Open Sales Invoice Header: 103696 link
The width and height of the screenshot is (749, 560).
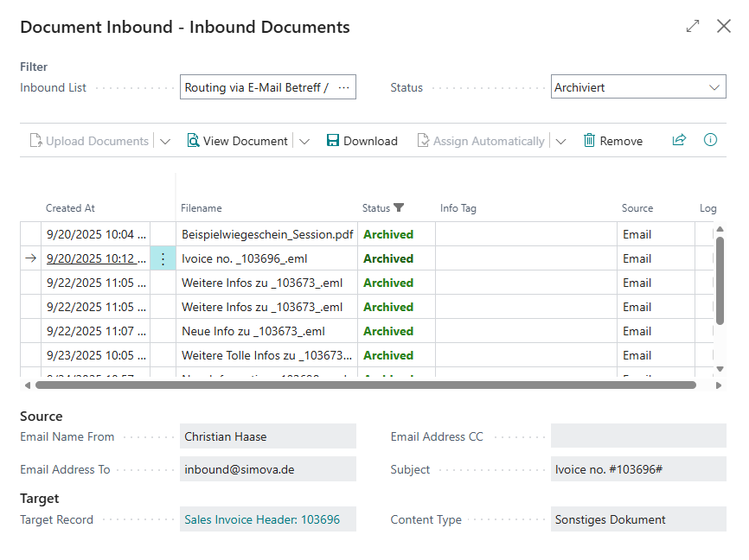262,519
